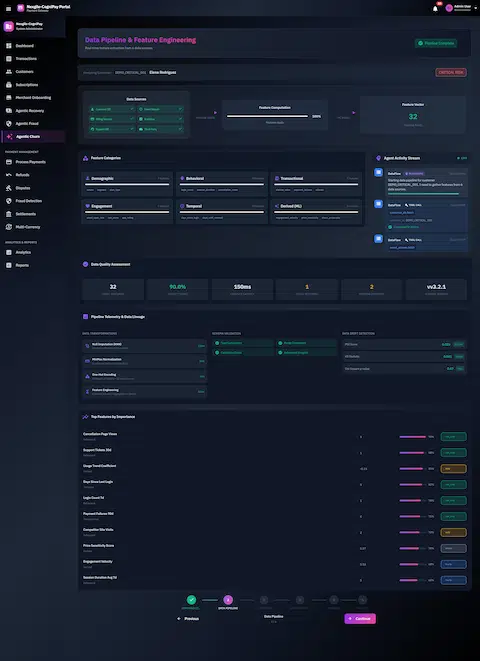Image resolution: width=480 pixels, height=661 pixels.
Task: Click the Reports sidebar icon
Action: [9, 265]
